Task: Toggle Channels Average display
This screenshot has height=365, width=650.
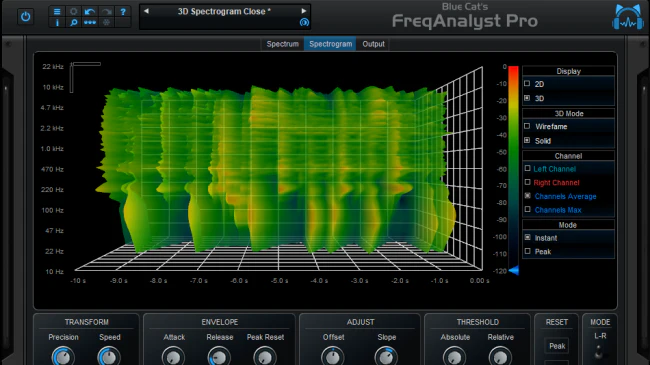Action: 527,196
